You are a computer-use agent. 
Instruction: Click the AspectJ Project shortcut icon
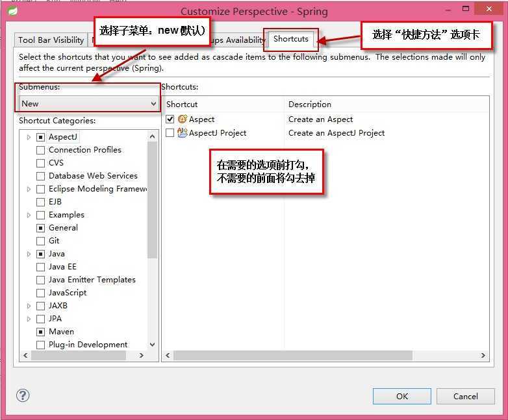click(183, 133)
